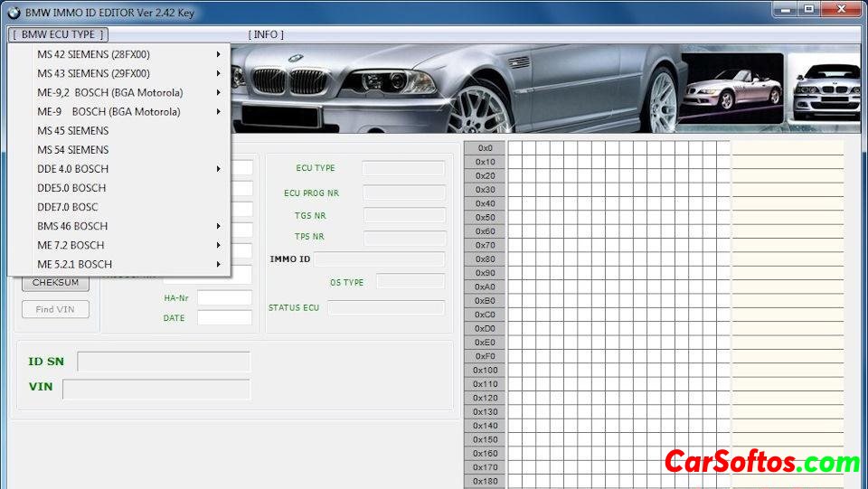Focus the ID SN input field
The image size is (868, 489).
point(163,362)
